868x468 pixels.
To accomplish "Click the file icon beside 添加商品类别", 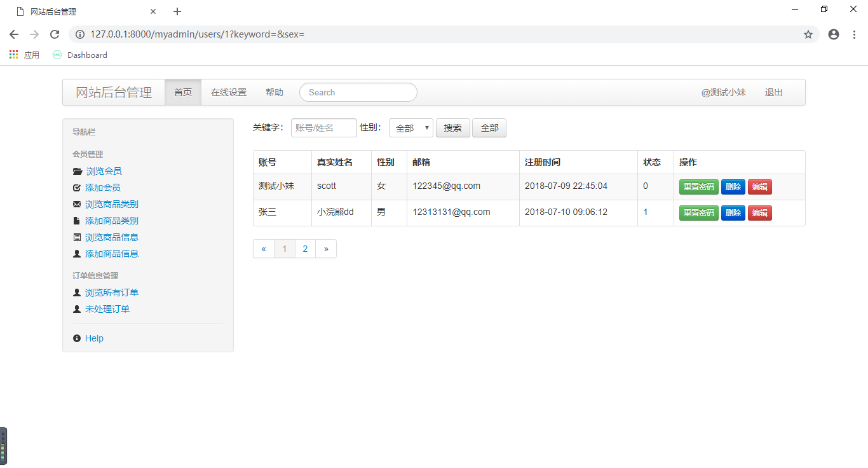I will coord(77,221).
